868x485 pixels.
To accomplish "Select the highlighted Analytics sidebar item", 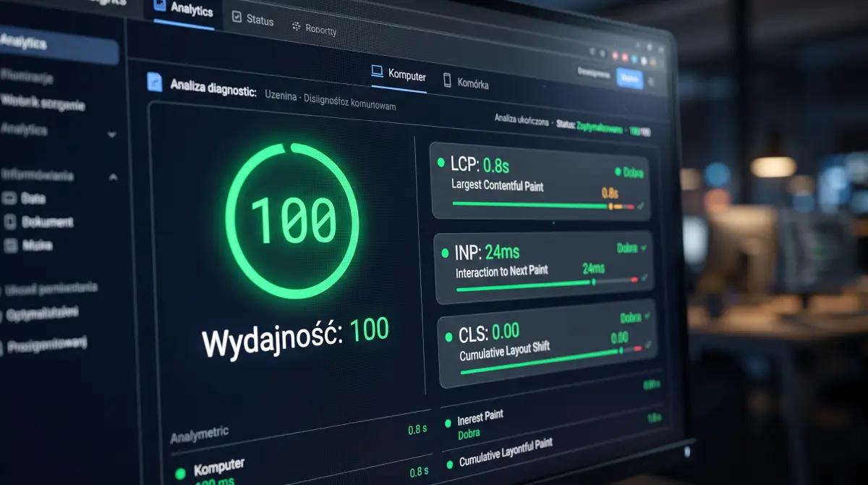I will (58, 44).
